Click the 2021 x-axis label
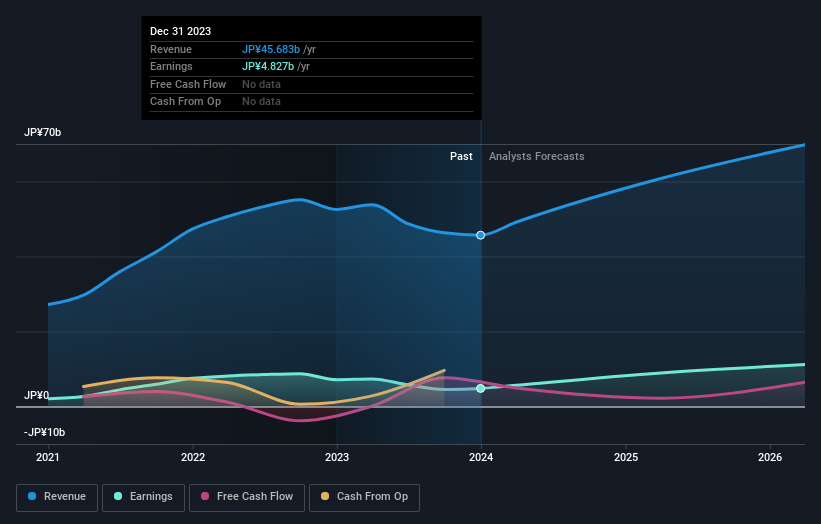821x524 pixels. tap(48, 458)
